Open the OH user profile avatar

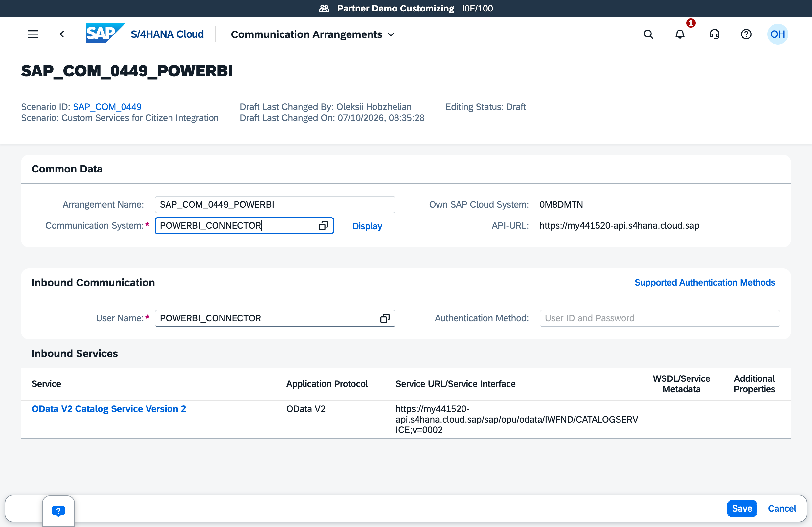click(x=778, y=34)
